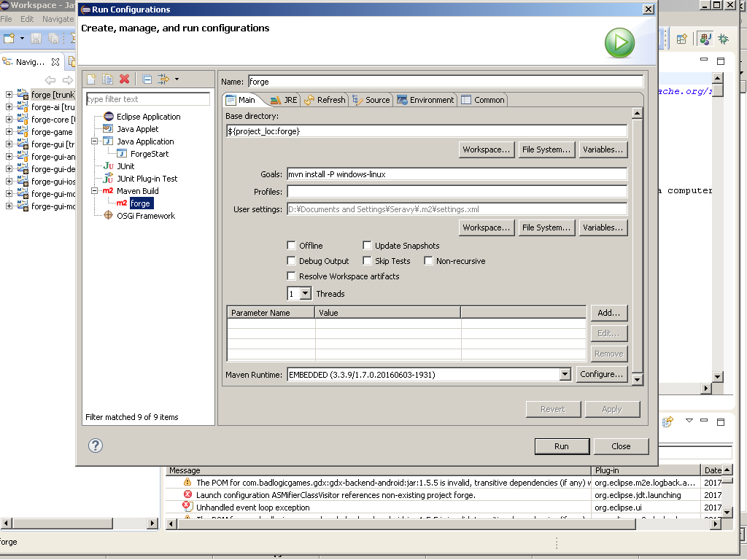Click the Duplicate launch configuration icon
The height and width of the screenshot is (560, 747).
[x=107, y=79]
